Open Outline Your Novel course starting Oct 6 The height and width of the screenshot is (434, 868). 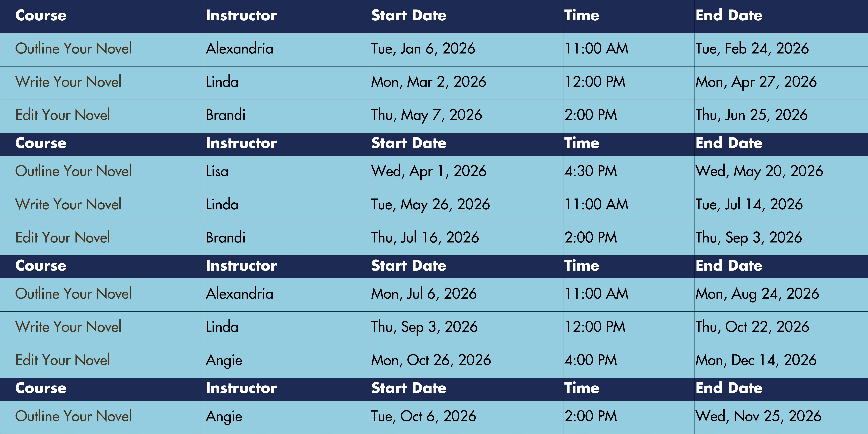pyautogui.click(x=73, y=416)
